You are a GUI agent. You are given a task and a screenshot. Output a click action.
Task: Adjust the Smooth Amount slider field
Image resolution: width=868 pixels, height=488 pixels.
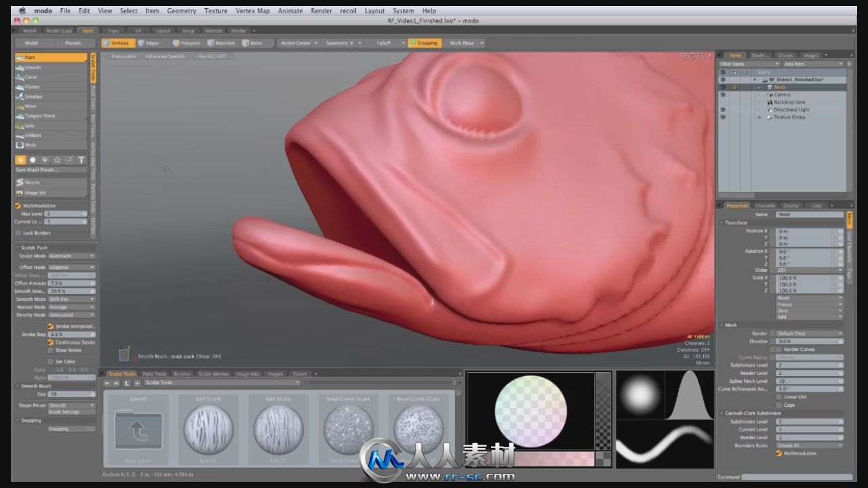72,291
